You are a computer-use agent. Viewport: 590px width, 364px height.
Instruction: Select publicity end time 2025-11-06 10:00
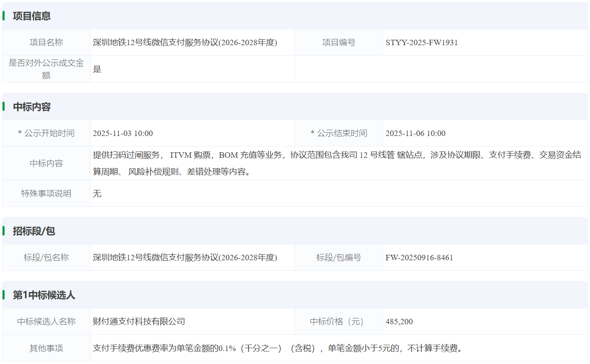click(415, 133)
